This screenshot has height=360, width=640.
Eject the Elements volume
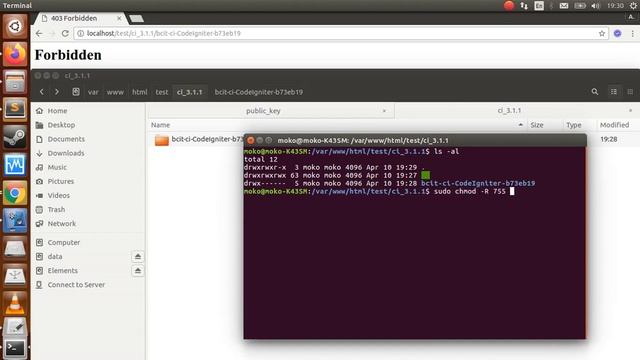[138, 271]
